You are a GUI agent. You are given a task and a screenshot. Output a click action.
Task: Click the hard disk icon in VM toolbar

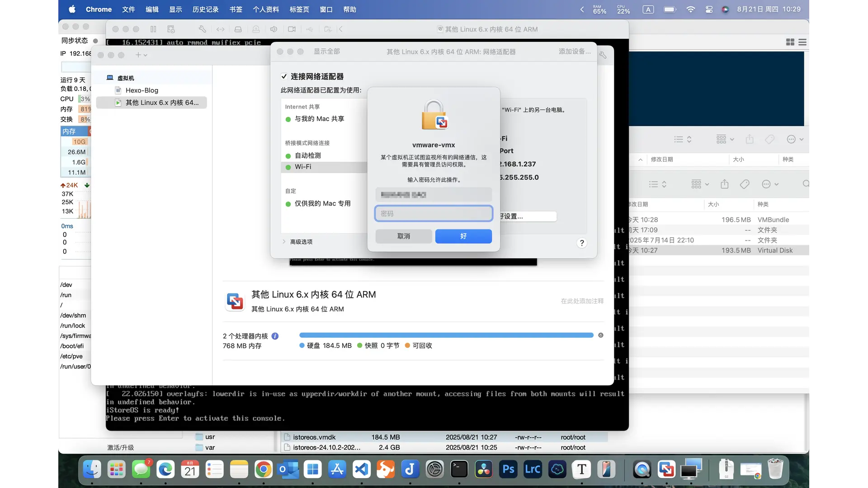pyautogui.click(x=238, y=29)
